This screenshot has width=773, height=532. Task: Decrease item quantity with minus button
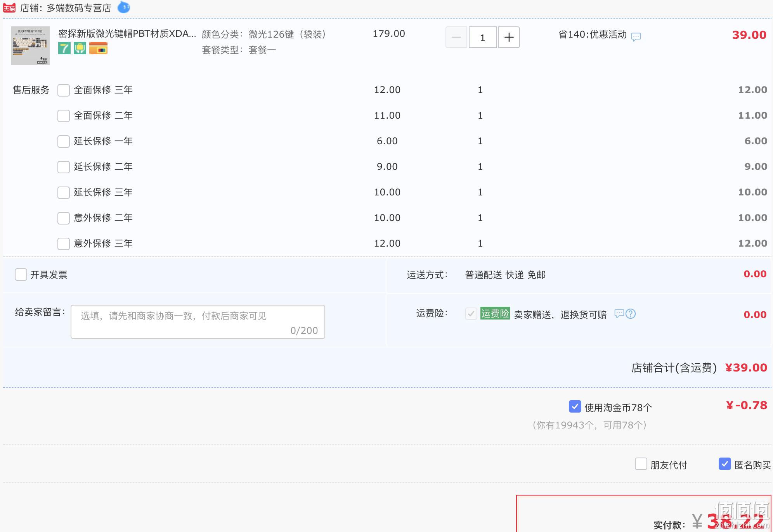click(456, 37)
